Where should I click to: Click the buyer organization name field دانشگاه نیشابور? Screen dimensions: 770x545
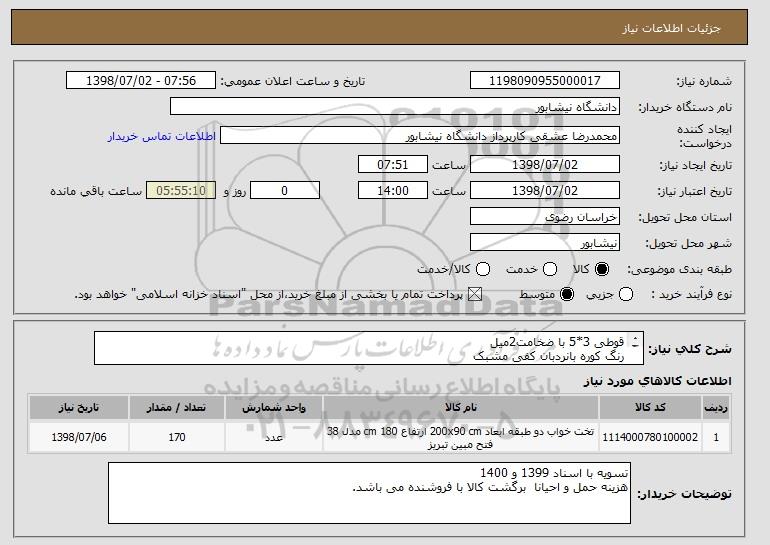395,107
